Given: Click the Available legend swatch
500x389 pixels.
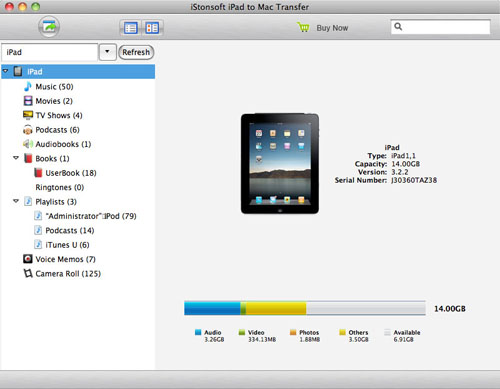Looking at the screenshot, I should click(x=387, y=332).
